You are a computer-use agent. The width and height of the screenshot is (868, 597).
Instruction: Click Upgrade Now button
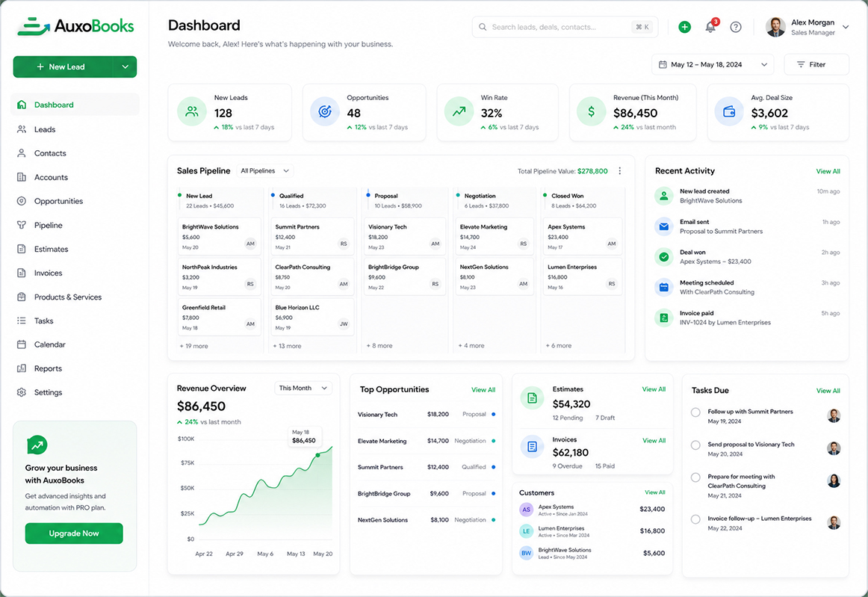coord(74,533)
